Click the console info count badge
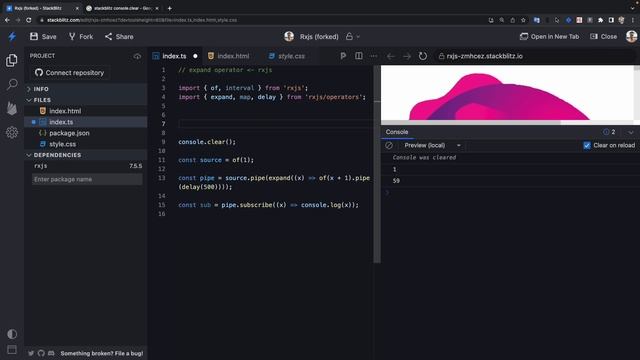The height and width of the screenshot is (360, 640). pyautogui.click(x=609, y=132)
